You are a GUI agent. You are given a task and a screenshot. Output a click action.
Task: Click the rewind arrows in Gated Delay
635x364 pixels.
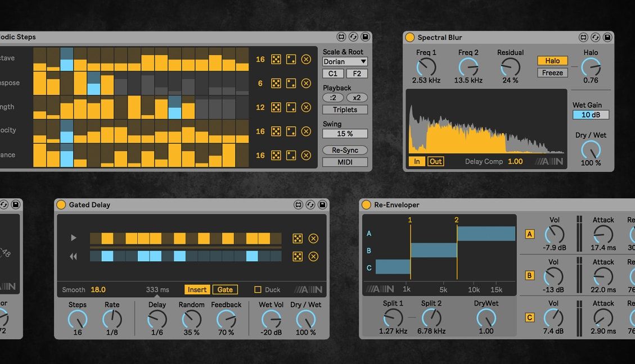73,256
